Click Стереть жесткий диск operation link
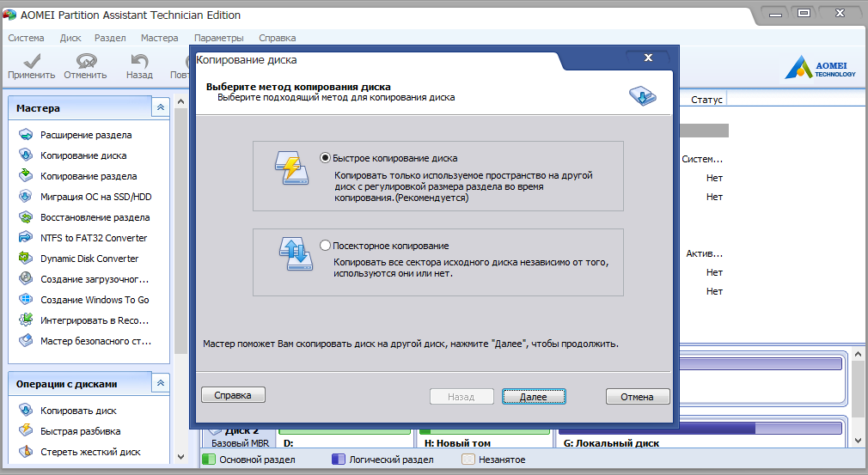This screenshot has height=475, width=868. [x=90, y=452]
